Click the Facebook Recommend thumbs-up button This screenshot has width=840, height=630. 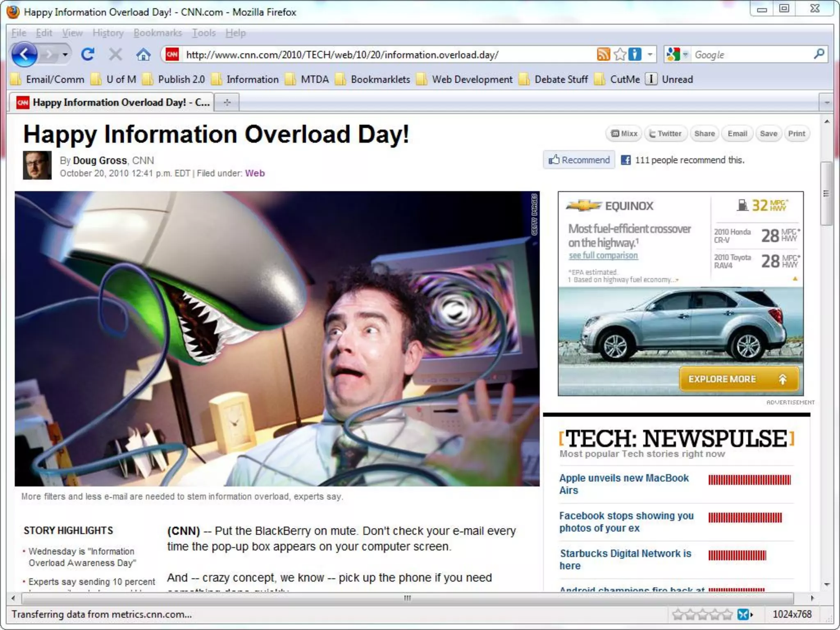[579, 160]
